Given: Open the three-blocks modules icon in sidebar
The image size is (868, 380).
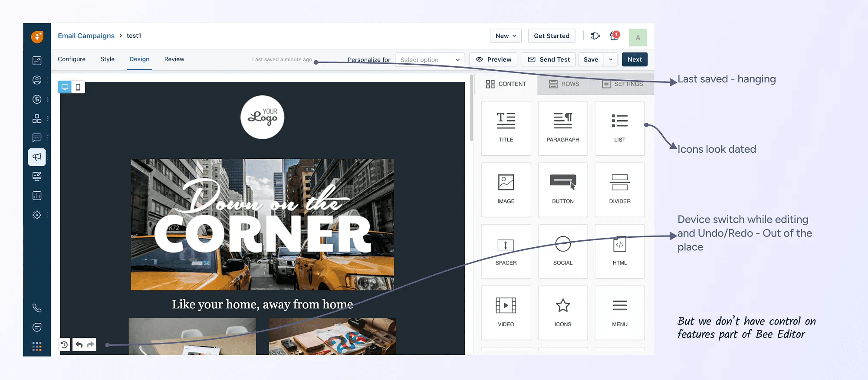Looking at the screenshot, I should [37, 118].
